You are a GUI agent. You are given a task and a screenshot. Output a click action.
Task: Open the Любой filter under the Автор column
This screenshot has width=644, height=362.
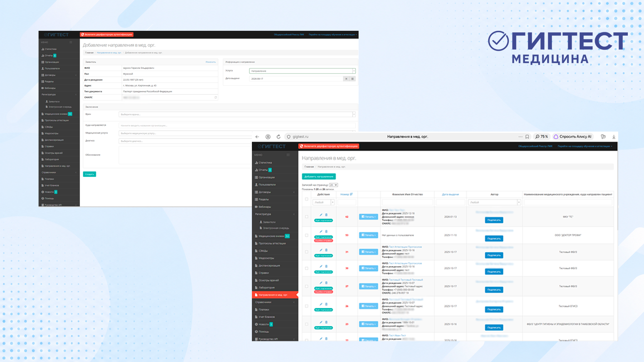[x=494, y=202]
